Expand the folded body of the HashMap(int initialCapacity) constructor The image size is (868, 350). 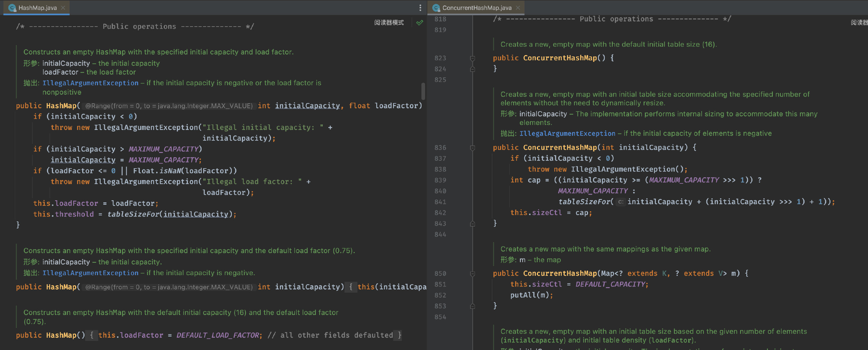(x=351, y=287)
